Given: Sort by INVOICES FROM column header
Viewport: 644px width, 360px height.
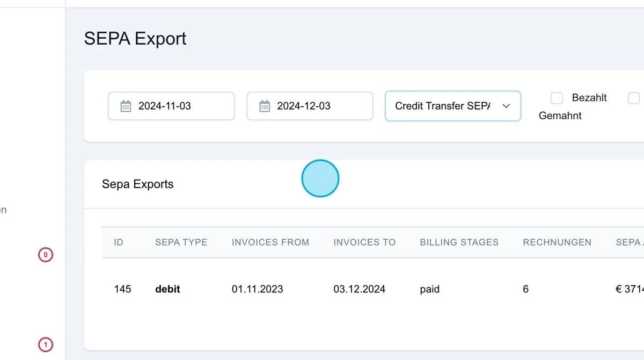Looking at the screenshot, I should (270, 242).
